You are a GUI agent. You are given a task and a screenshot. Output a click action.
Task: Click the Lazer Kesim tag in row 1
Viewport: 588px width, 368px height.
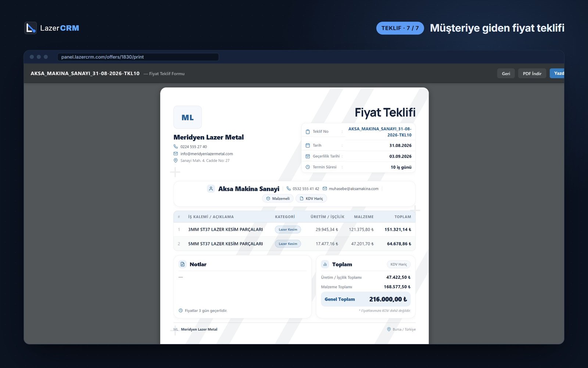click(x=288, y=229)
